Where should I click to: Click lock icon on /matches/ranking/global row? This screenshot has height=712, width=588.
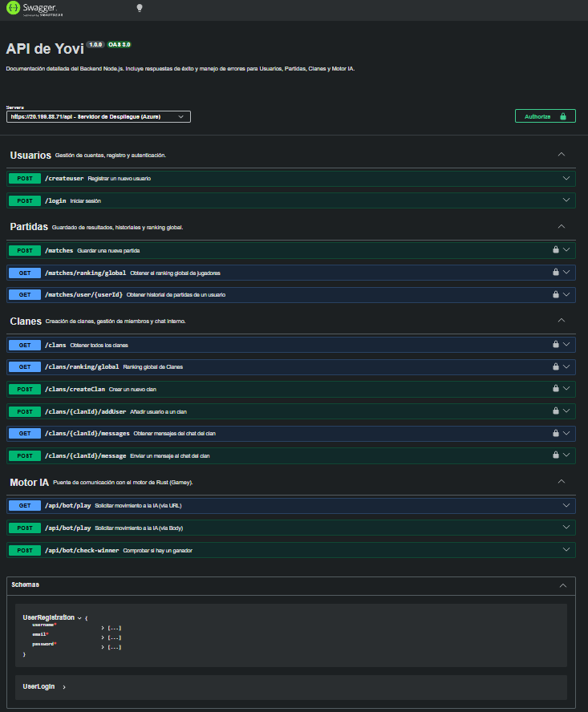coord(555,273)
